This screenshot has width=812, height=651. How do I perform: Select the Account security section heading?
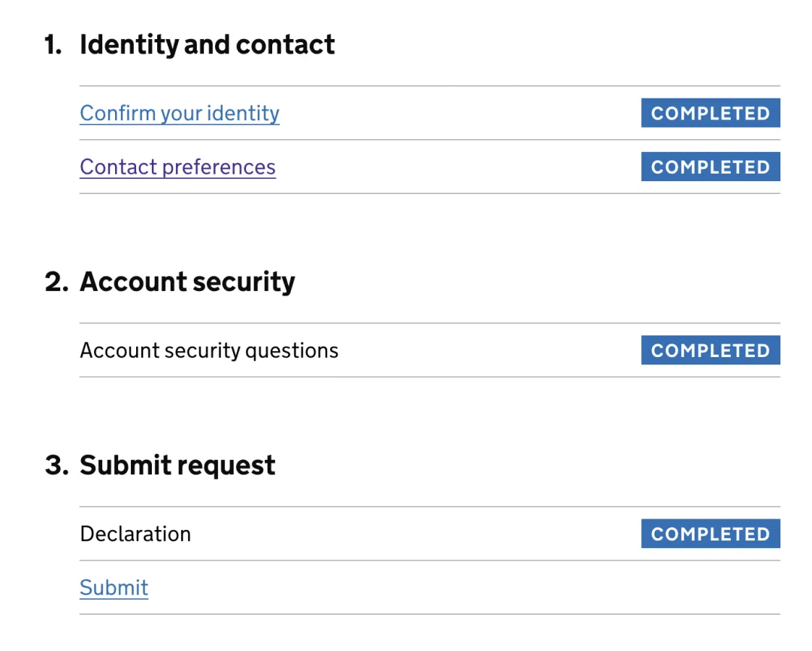(187, 282)
